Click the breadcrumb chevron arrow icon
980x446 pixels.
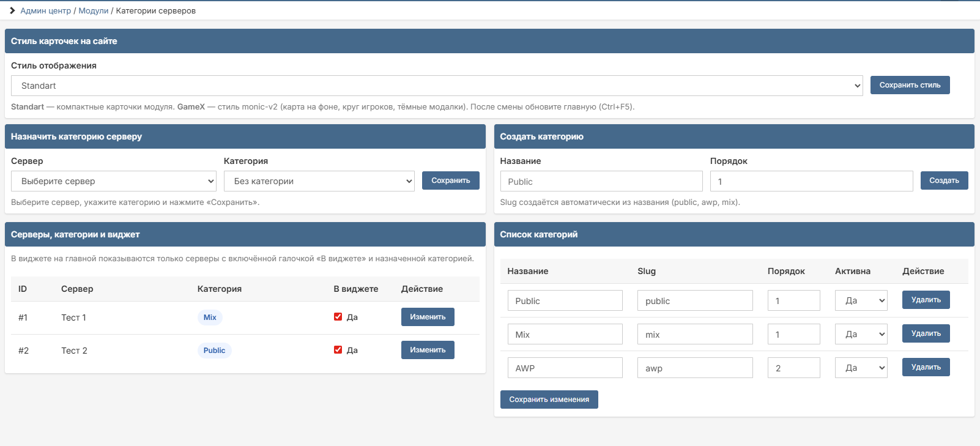point(12,10)
